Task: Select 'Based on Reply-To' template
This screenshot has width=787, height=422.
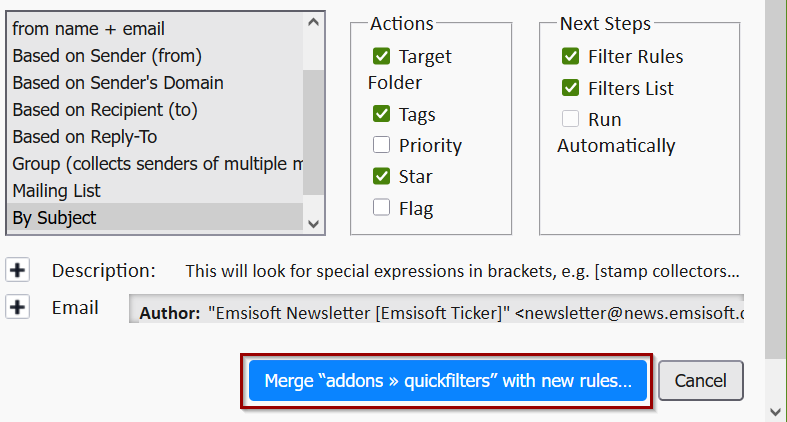Action: (x=84, y=136)
